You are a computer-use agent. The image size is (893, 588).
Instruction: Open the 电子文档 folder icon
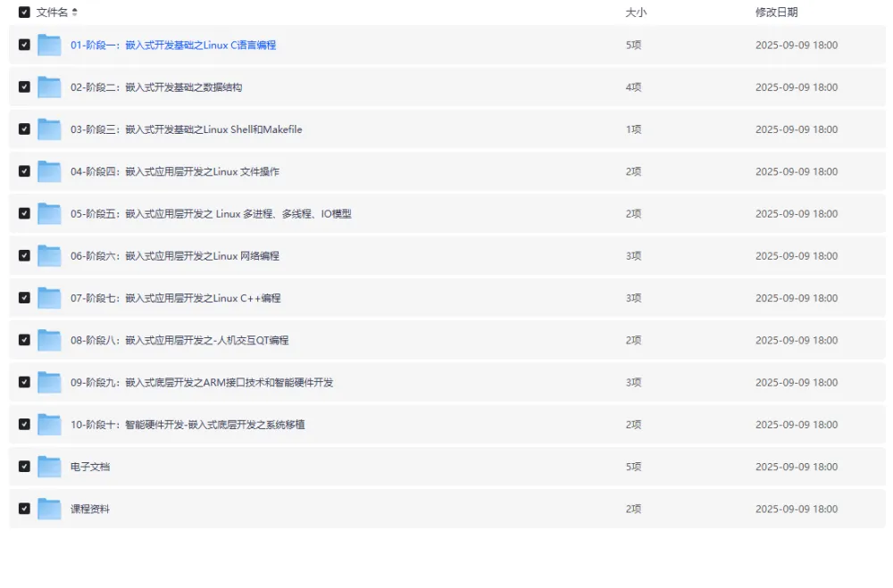pyautogui.click(x=48, y=467)
